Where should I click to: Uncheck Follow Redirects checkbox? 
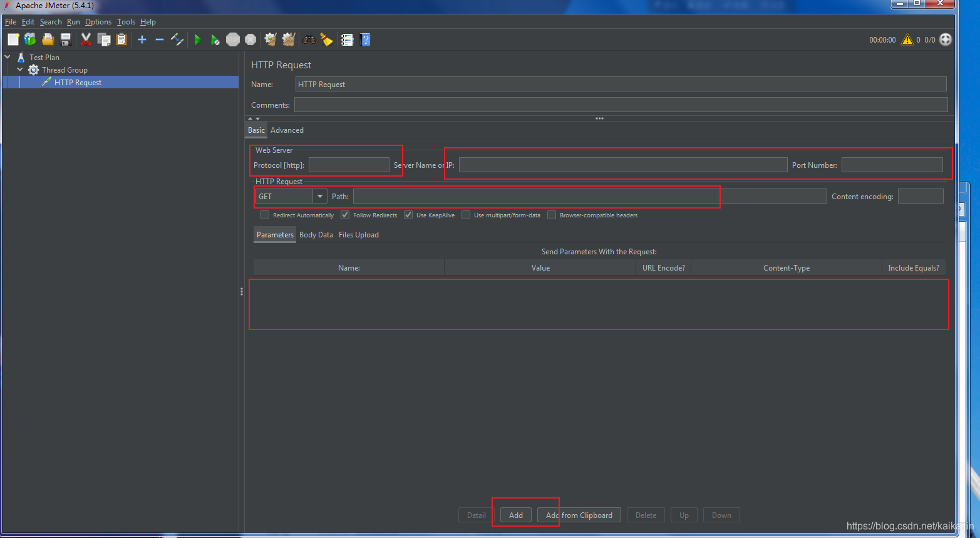coord(345,215)
